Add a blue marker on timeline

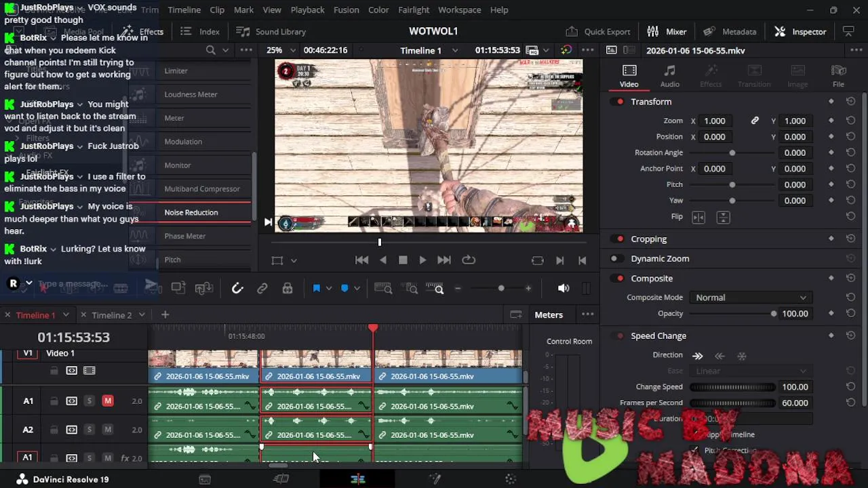point(344,289)
